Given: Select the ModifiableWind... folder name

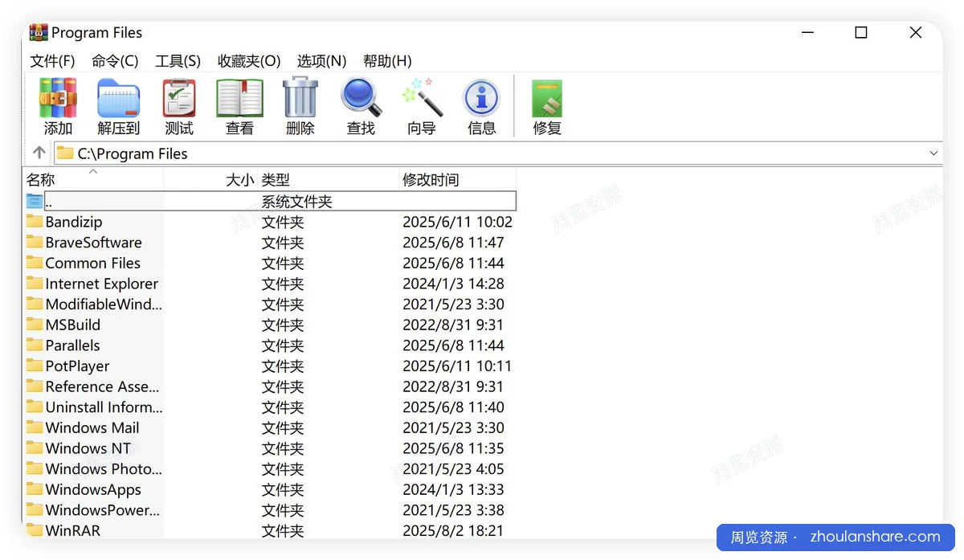Looking at the screenshot, I should [104, 304].
